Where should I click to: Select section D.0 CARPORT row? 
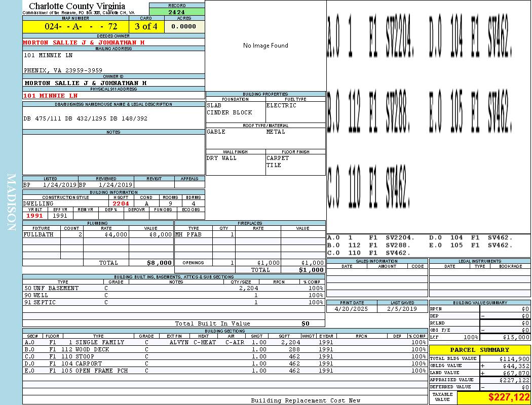pyautogui.click(x=225, y=364)
